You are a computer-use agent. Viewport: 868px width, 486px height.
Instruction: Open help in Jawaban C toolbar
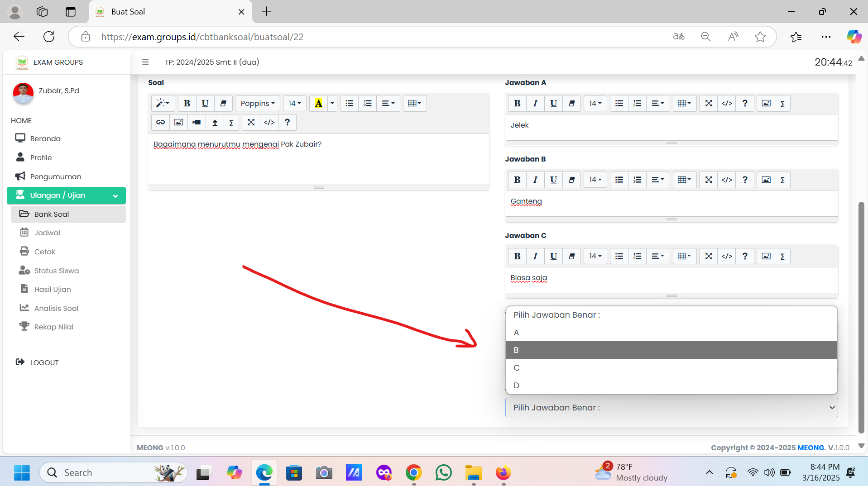coord(745,256)
